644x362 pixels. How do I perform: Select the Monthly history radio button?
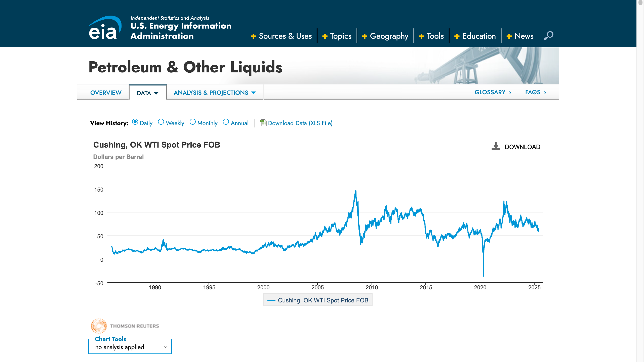193,122
